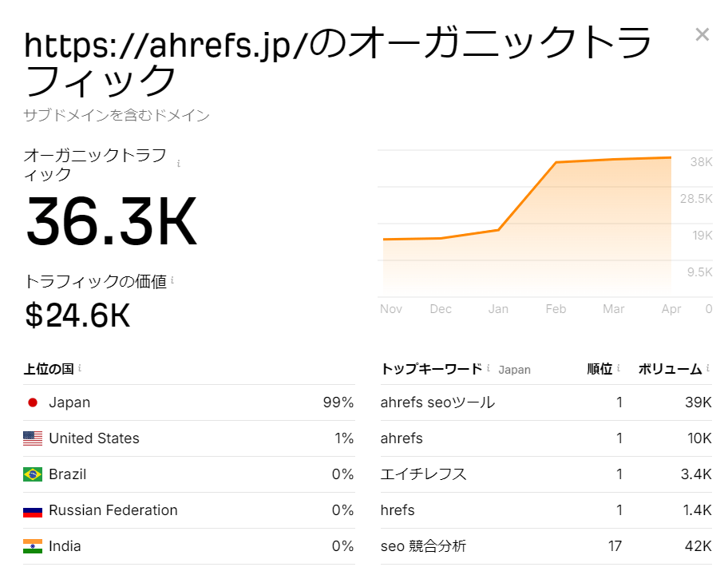The width and height of the screenshot is (728, 567).
Task: Click the India flag icon
Action: point(32,546)
